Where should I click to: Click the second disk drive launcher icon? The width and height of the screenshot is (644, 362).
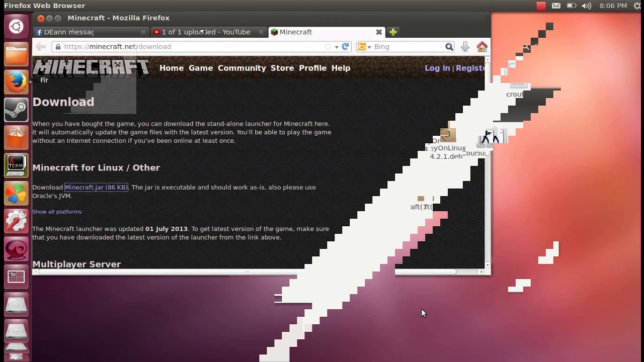point(16,331)
